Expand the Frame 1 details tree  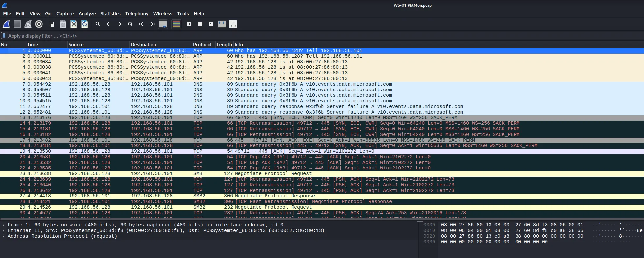(x=3, y=225)
